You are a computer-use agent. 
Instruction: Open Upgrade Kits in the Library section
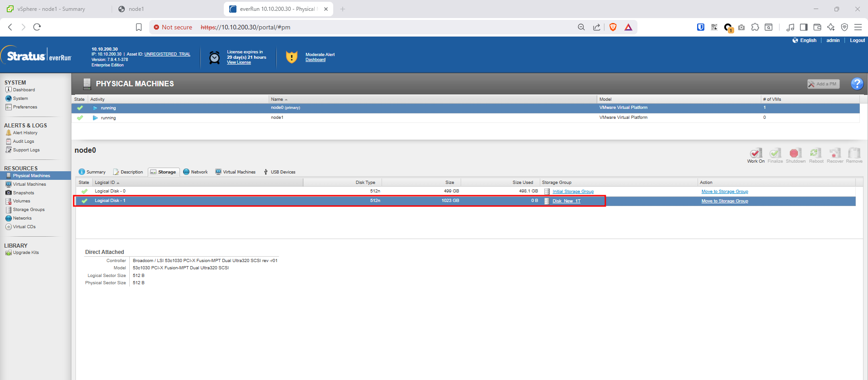[26, 253]
